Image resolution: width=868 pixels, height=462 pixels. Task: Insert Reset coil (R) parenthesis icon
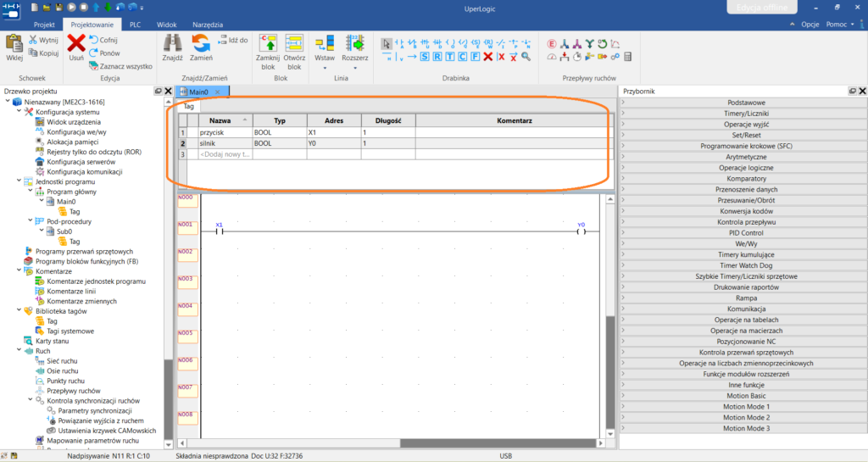pyautogui.click(x=487, y=43)
